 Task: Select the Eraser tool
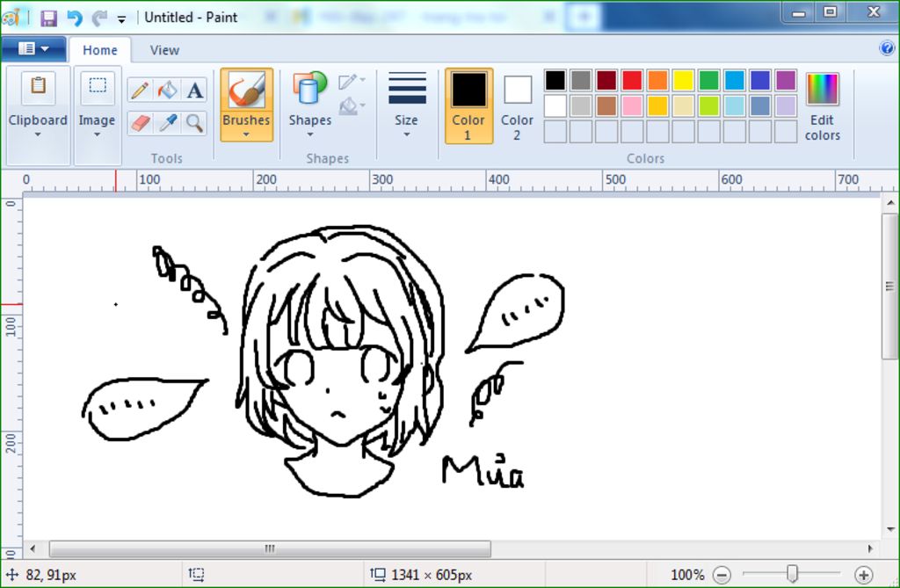140,122
